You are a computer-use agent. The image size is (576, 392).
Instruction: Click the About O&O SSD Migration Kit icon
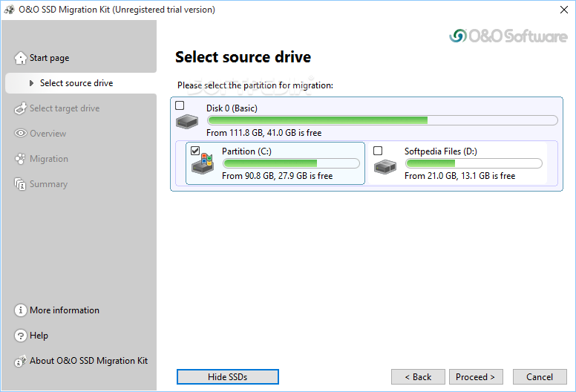tap(21, 361)
